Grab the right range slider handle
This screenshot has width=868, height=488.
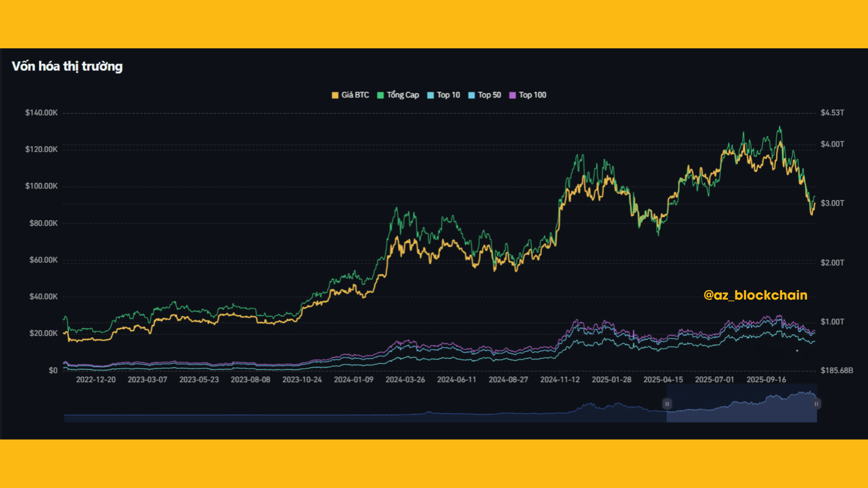click(x=816, y=404)
